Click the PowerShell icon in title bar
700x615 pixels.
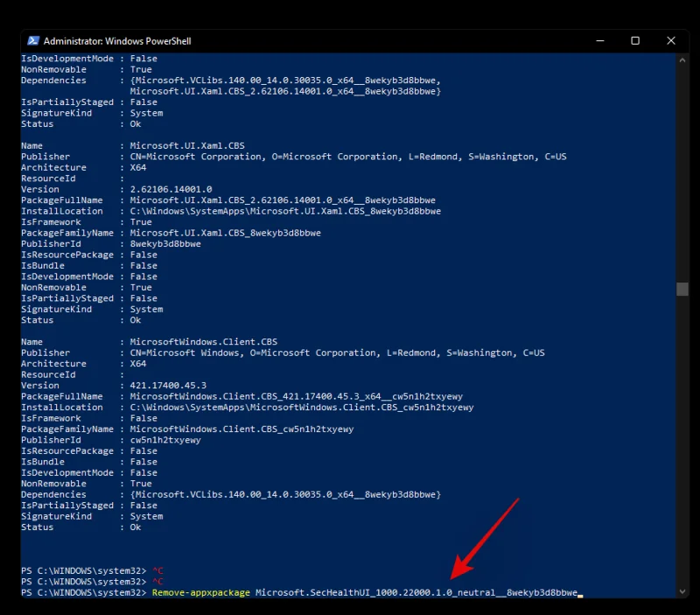click(33, 40)
